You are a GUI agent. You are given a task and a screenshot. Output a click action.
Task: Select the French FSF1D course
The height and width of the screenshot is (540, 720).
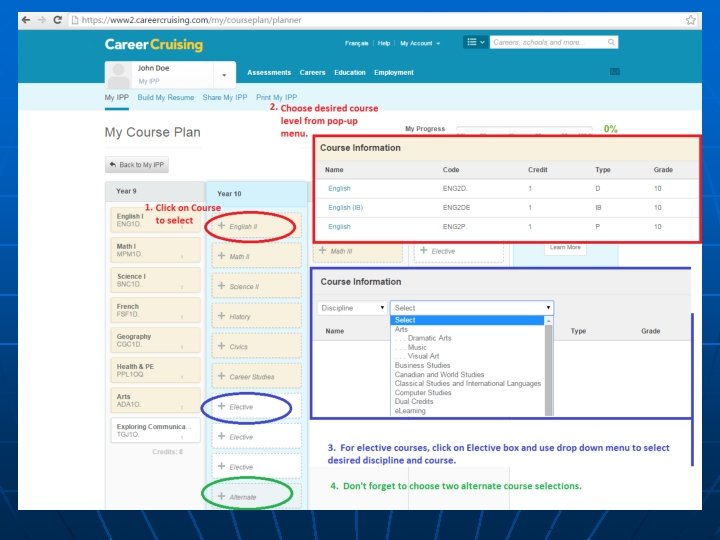tap(156, 310)
